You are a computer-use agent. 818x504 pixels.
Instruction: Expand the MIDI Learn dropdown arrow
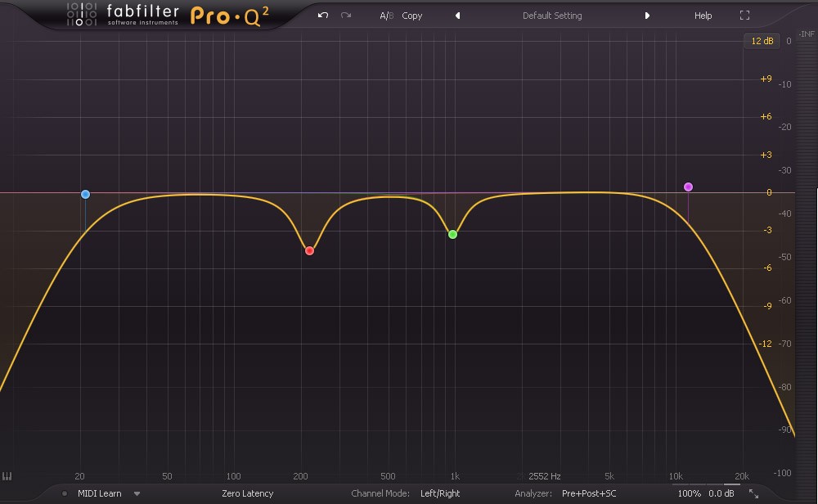click(x=137, y=493)
